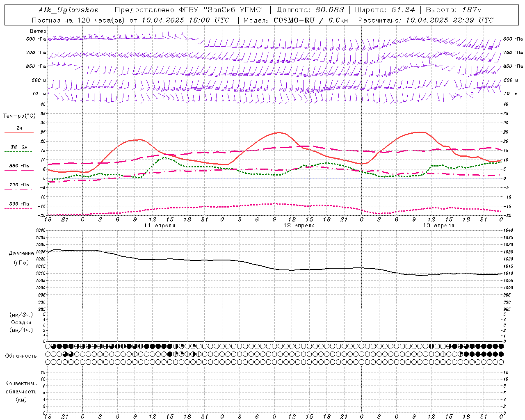The height and width of the screenshot is (420, 525).
Task: Click the red 2м legend line sample
Action: point(19,132)
